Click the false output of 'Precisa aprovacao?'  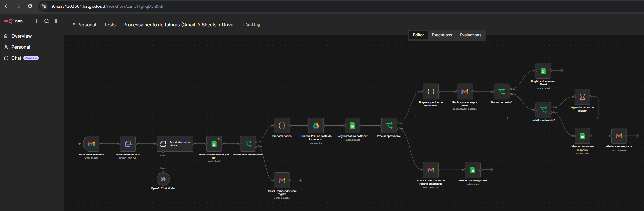pos(397,128)
